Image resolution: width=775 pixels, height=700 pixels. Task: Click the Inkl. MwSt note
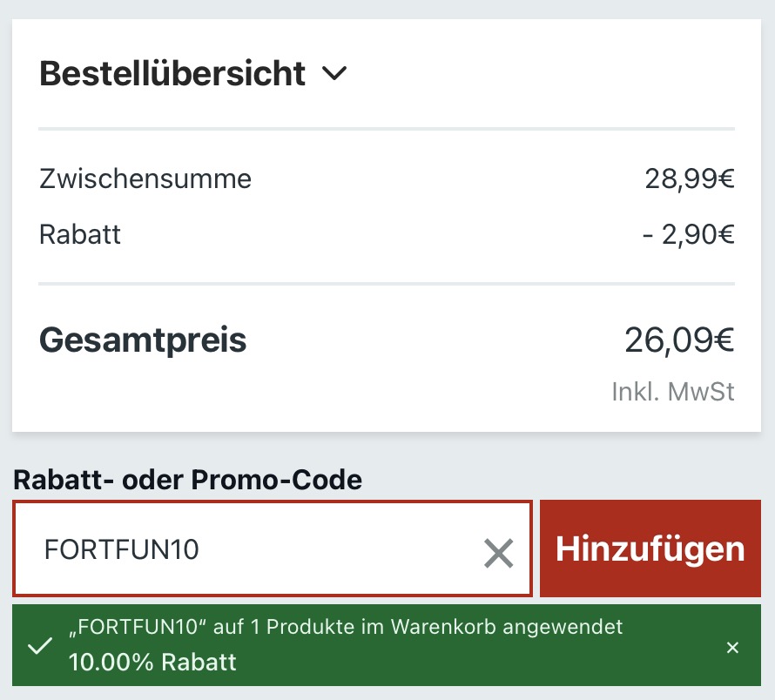point(673,392)
